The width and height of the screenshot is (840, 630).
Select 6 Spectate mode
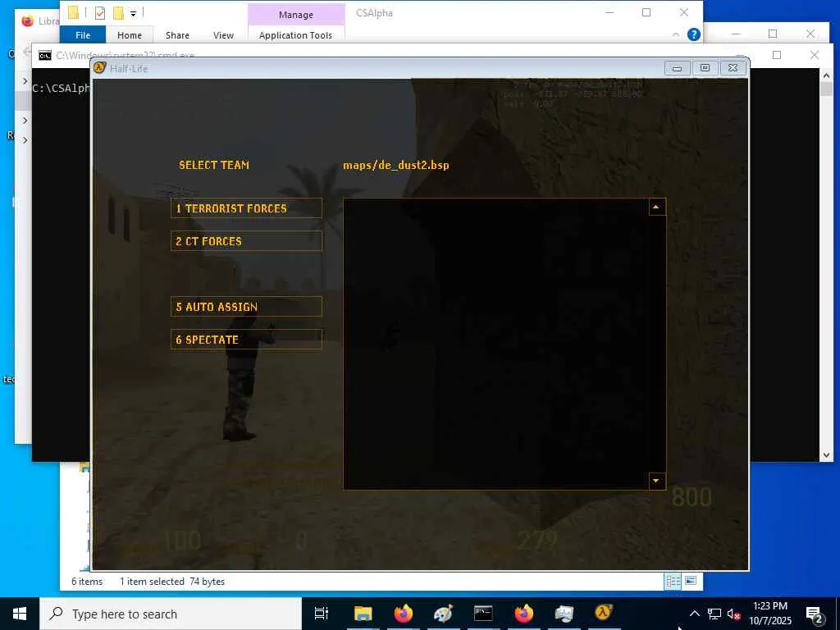(x=246, y=339)
